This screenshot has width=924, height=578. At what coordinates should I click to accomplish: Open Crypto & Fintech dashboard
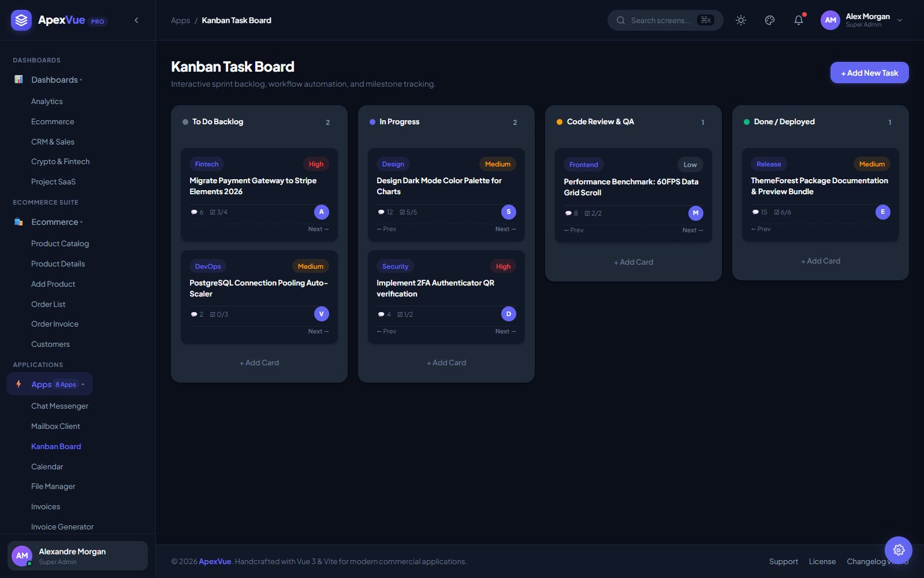point(61,161)
